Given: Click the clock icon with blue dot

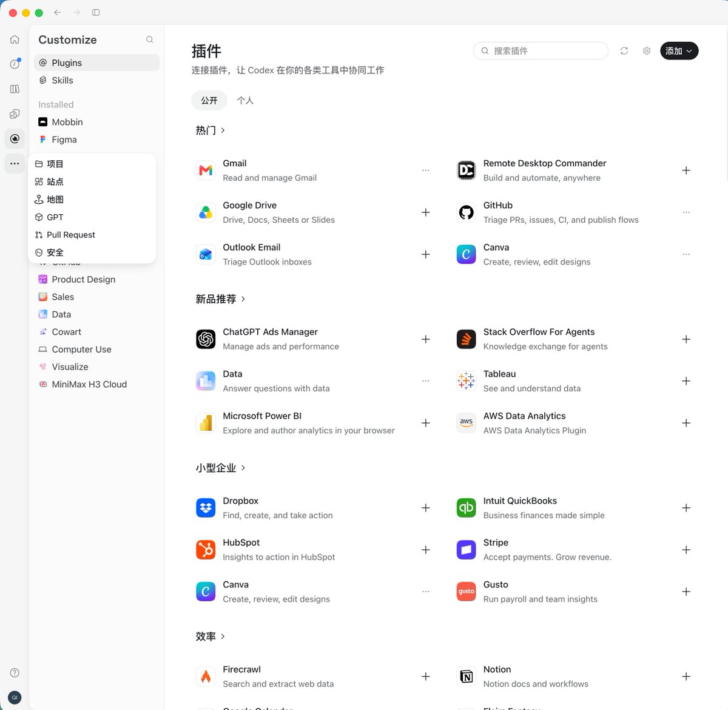Looking at the screenshot, I should pos(15,64).
